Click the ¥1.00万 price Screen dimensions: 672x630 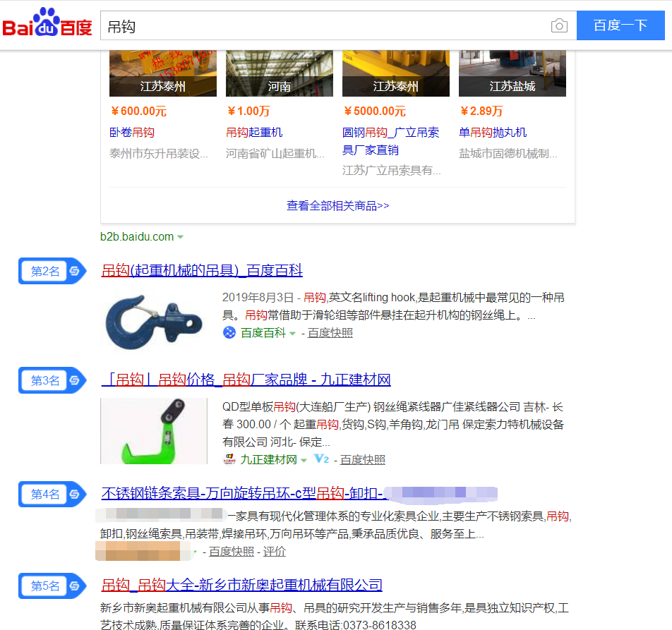(x=248, y=111)
